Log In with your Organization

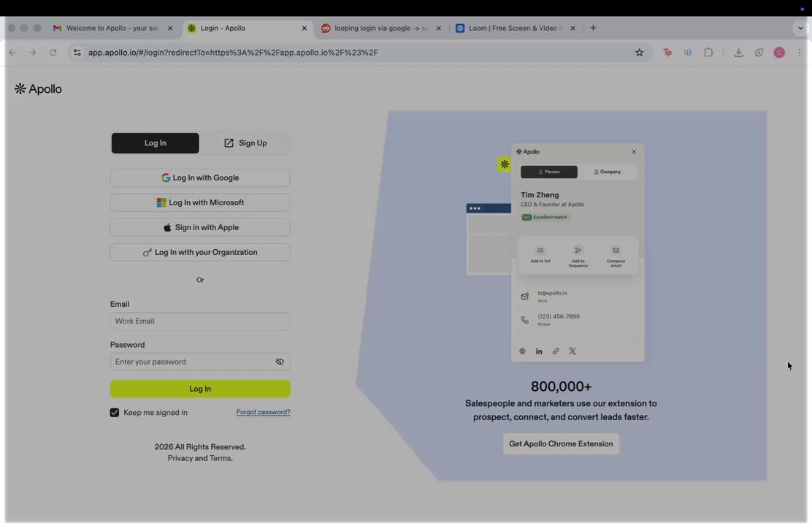200,252
